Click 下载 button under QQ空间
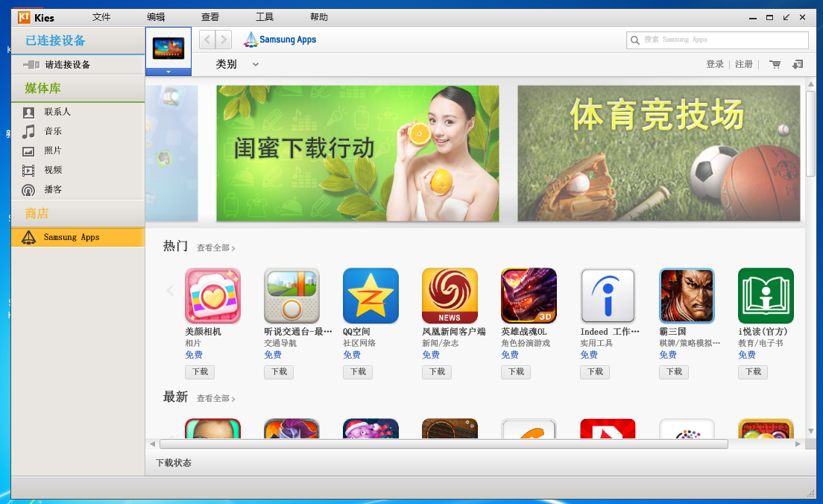 [358, 372]
